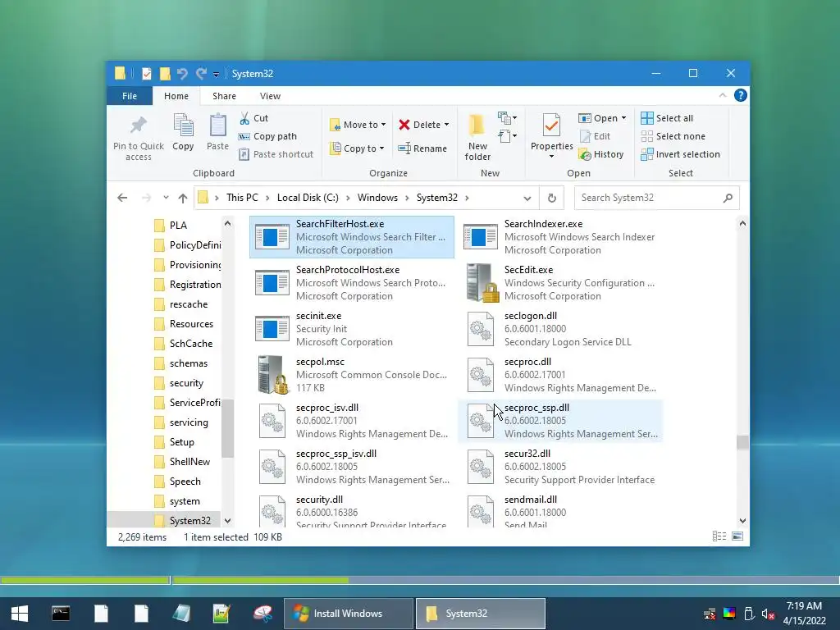840x630 pixels.
Task: Open the File menu tab
Action: pyautogui.click(x=130, y=96)
